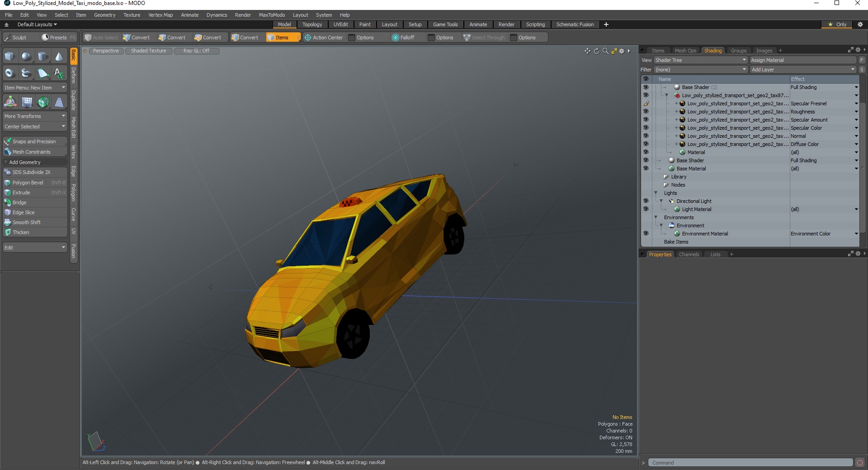Toggle visibility of Normal texture layer
This screenshot has height=470, width=868.
(x=646, y=136)
